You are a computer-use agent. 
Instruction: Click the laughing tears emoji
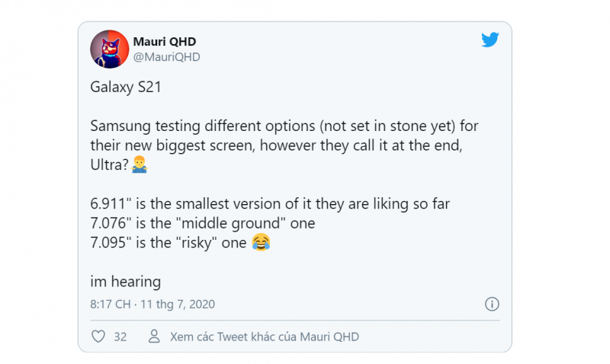[x=261, y=242]
